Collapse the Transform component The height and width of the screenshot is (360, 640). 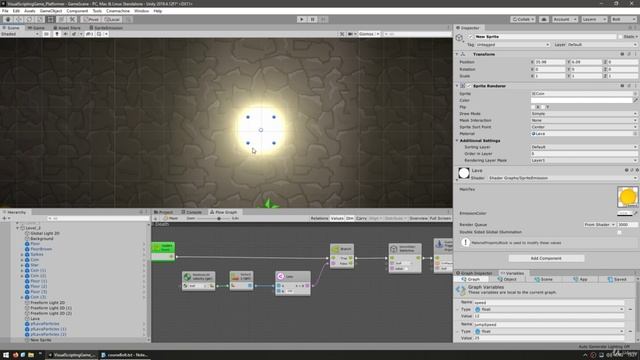tap(457, 54)
